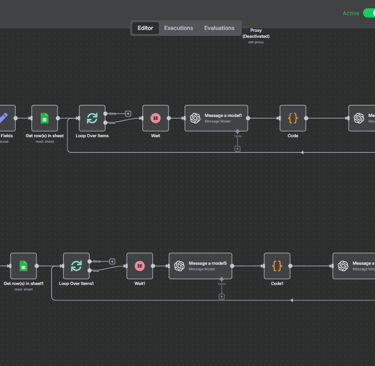Viewport: 375px width, 366px height.
Task: Click the Proxy (Deactivated) label
Action: (x=256, y=33)
